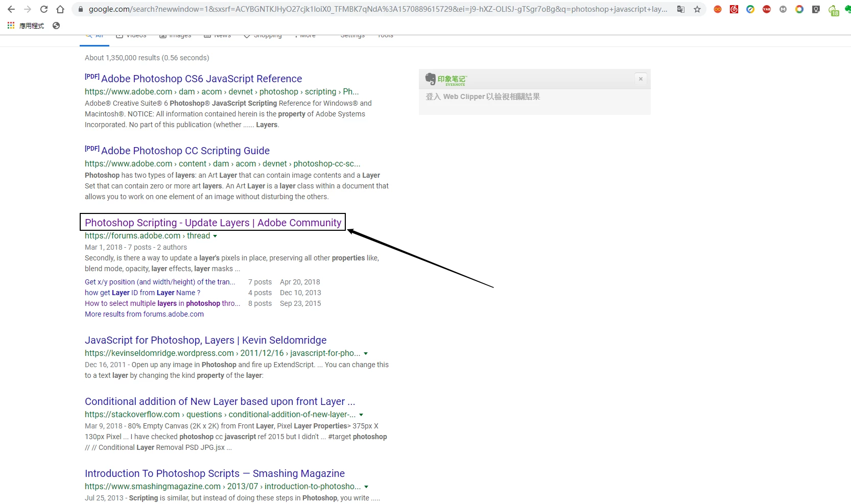
Task: Open the red NetEase music extension icon
Action: pos(734,9)
